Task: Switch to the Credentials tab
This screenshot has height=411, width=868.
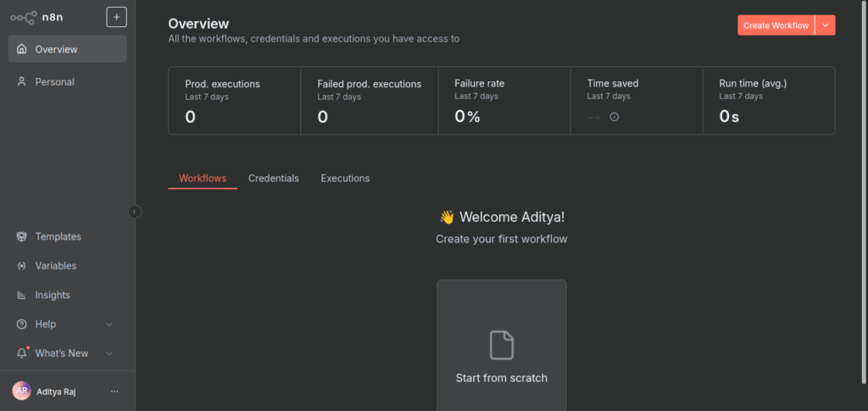Action: tap(273, 179)
